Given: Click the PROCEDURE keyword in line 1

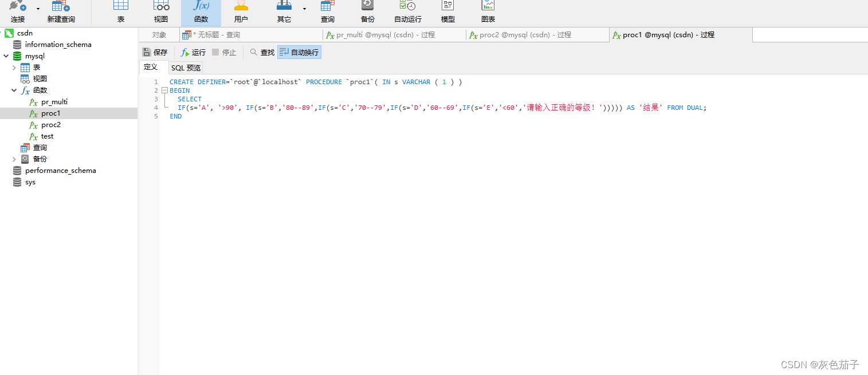Looking at the screenshot, I should pyautogui.click(x=324, y=82).
